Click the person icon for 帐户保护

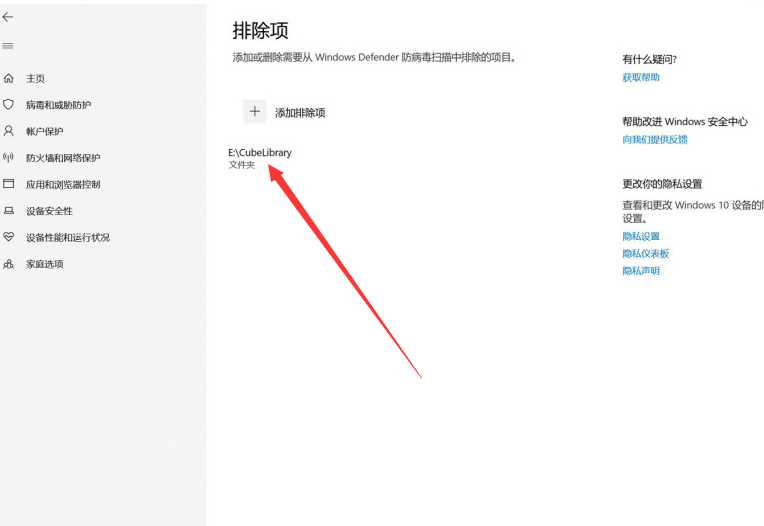click(8, 131)
